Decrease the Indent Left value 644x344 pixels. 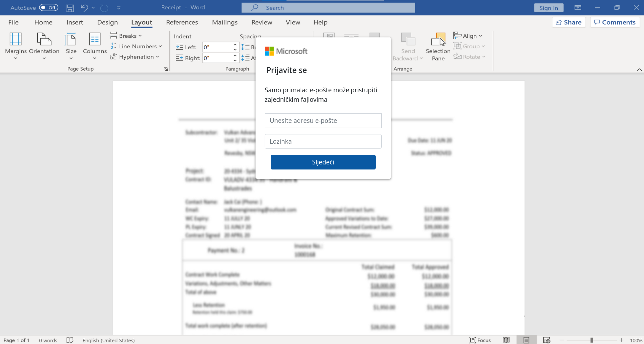pos(235,50)
